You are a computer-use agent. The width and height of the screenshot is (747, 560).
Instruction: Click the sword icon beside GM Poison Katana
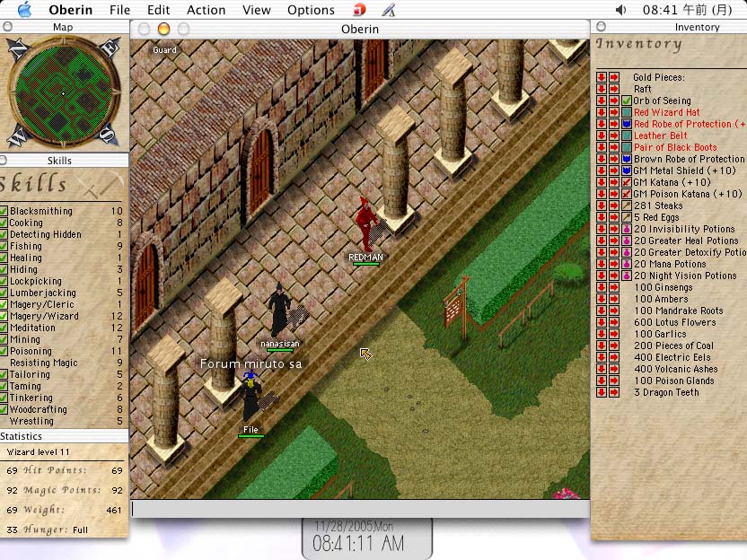click(x=627, y=194)
